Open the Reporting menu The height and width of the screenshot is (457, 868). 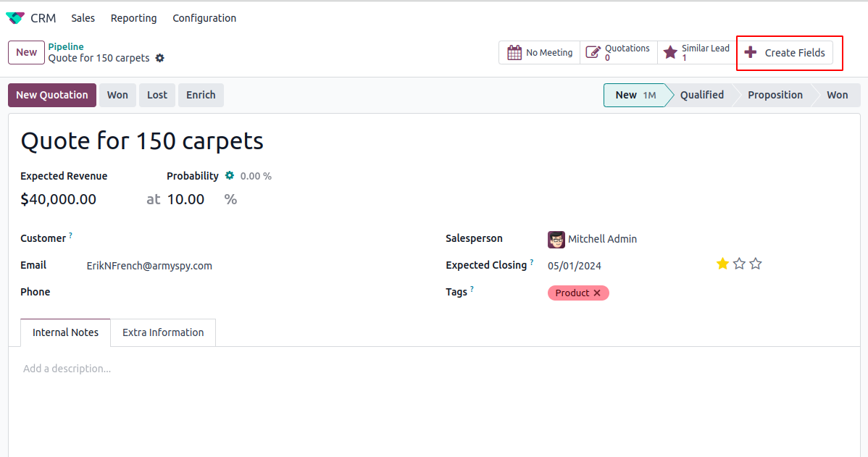coord(134,18)
